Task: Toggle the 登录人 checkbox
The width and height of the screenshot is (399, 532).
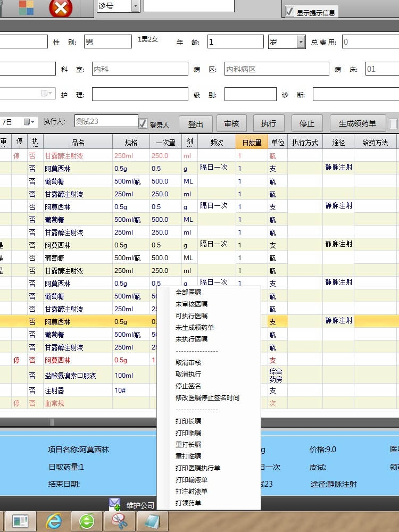Action: pos(143,123)
